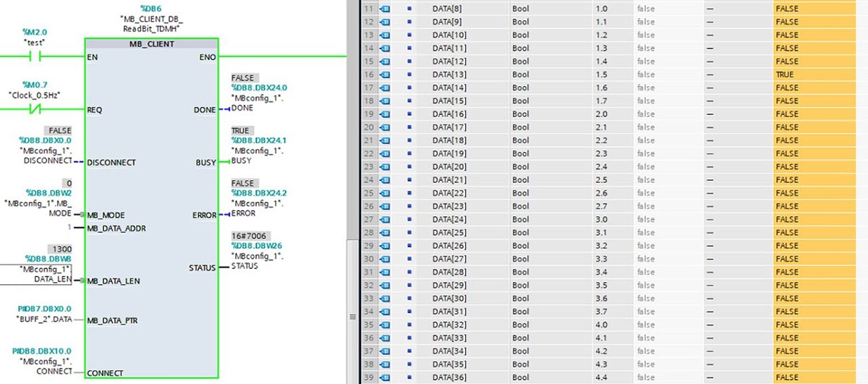Click the tag icon in DATA[21] row
Screen dimensions: 868x384
(x=385, y=179)
